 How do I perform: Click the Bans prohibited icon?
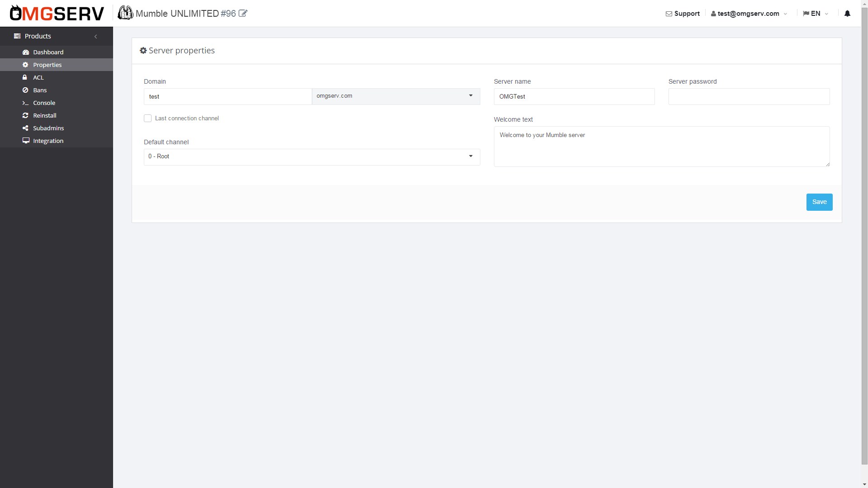click(25, 90)
